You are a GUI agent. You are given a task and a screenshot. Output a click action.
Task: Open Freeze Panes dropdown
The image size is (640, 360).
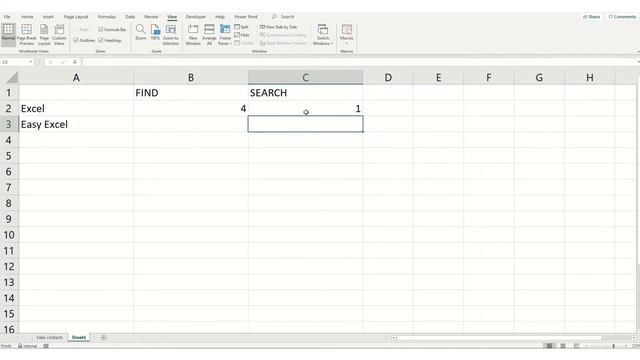225,34
